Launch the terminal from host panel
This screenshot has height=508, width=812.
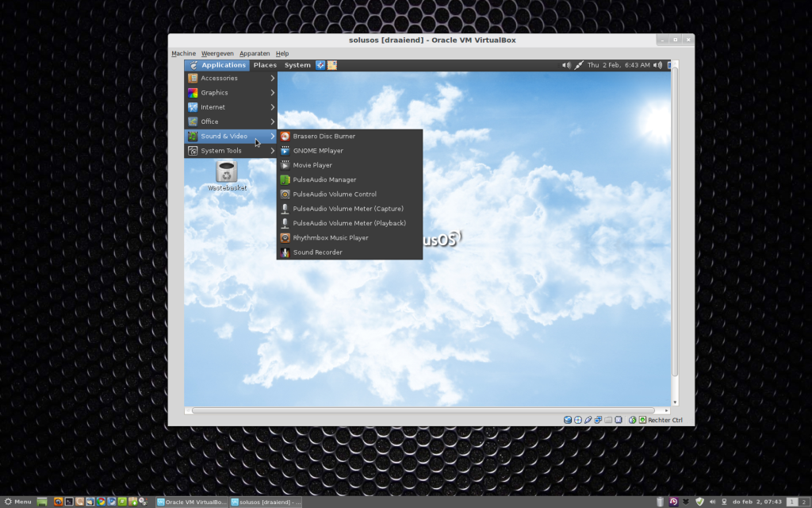(70, 502)
